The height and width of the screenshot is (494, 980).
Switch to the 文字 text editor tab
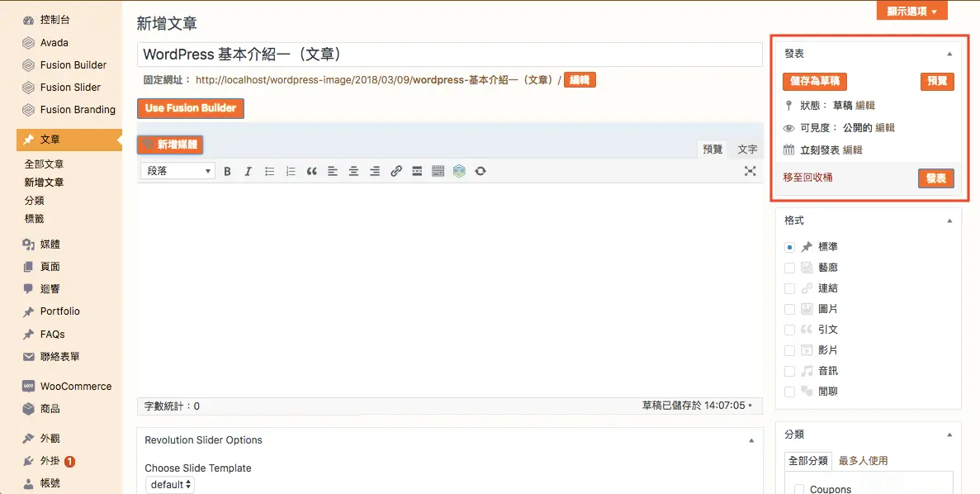pyautogui.click(x=747, y=149)
